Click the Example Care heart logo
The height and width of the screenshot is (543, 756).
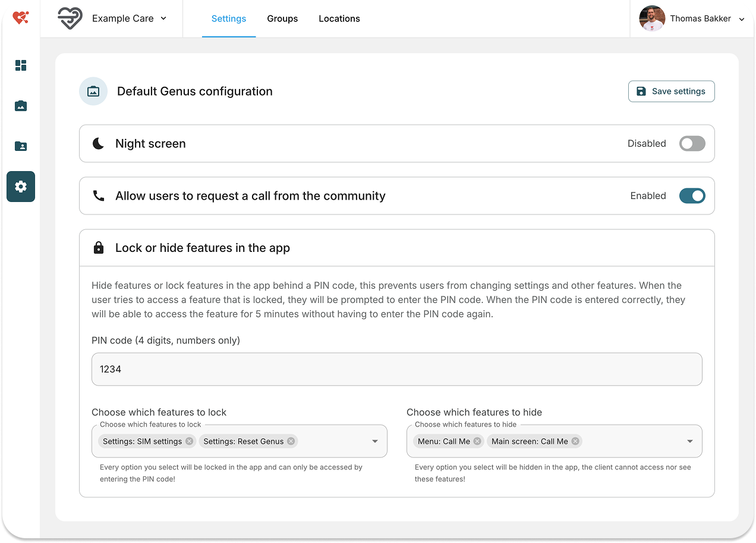tap(70, 18)
